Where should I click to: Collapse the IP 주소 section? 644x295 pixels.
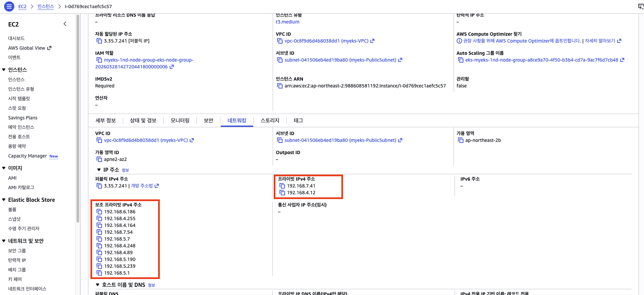pyautogui.click(x=99, y=170)
